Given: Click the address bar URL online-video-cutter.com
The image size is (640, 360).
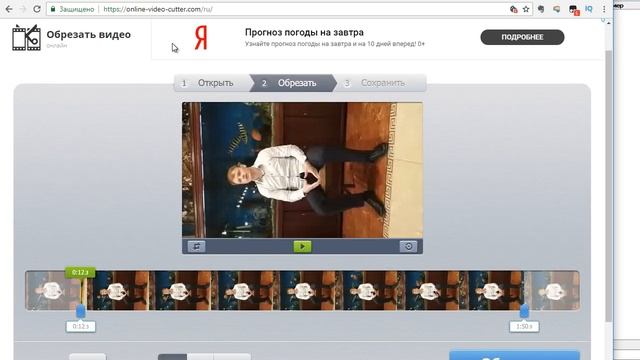Looking at the screenshot, I should click(158, 9).
